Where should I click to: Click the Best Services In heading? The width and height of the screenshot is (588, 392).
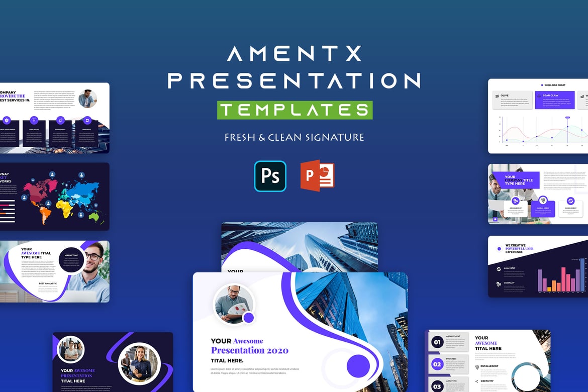point(15,100)
